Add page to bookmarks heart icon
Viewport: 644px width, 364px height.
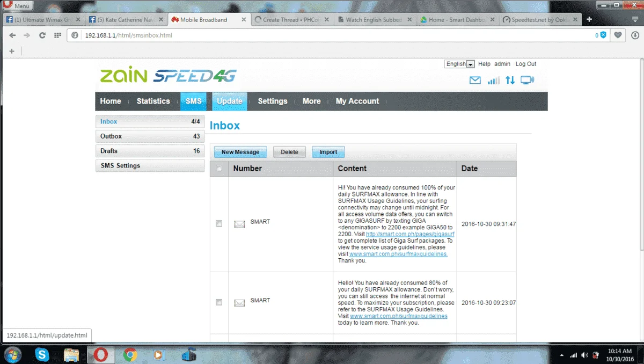click(618, 35)
